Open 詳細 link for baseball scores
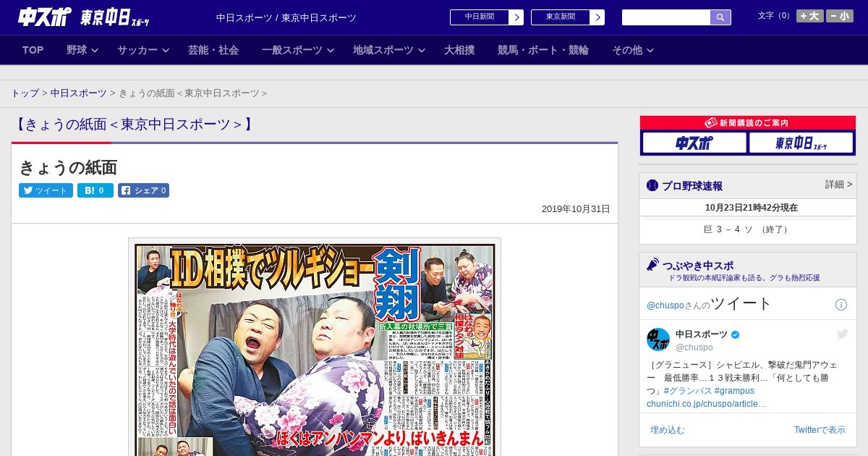868x456 pixels. tap(839, 185)
